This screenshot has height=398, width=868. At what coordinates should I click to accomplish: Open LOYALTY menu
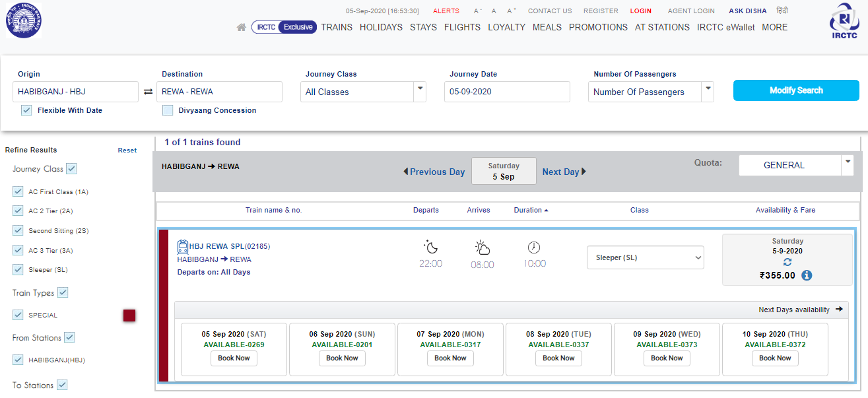click(507, 27)
